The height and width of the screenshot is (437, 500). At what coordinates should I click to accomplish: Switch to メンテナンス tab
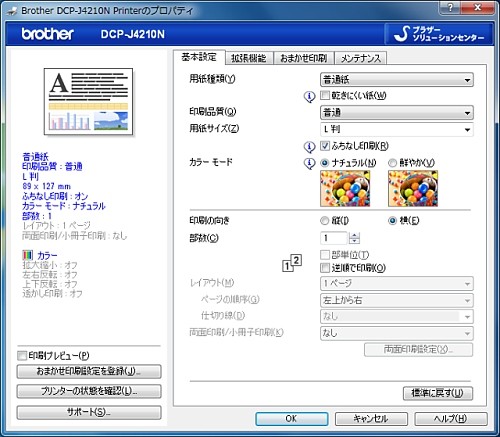click(x=361, y=58)
